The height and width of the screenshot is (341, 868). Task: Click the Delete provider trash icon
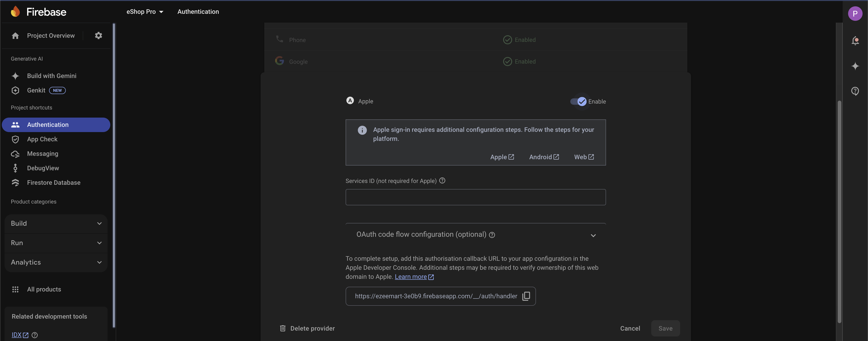point(283,328)
